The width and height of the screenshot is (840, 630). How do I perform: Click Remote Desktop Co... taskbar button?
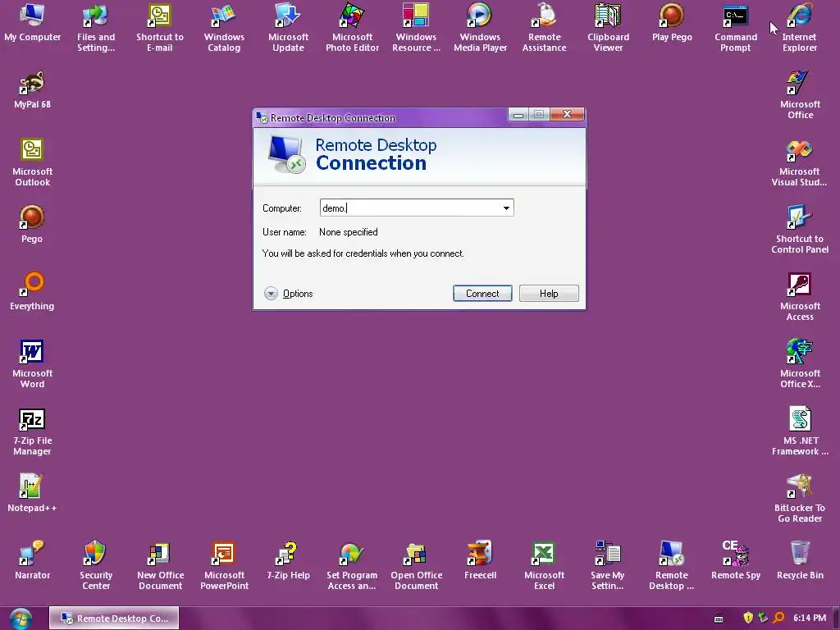click(114, 618)
